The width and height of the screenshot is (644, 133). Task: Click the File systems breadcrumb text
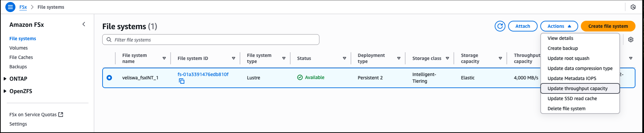(x=51, y=7)
